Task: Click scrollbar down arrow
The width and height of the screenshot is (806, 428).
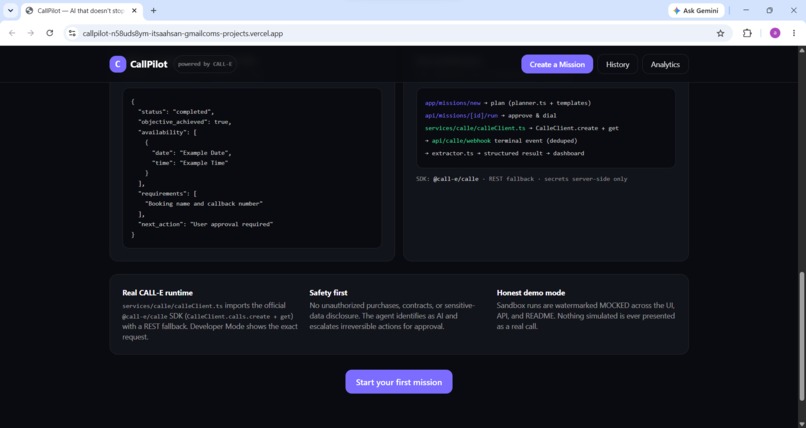Action: click(x=801, y=424)
